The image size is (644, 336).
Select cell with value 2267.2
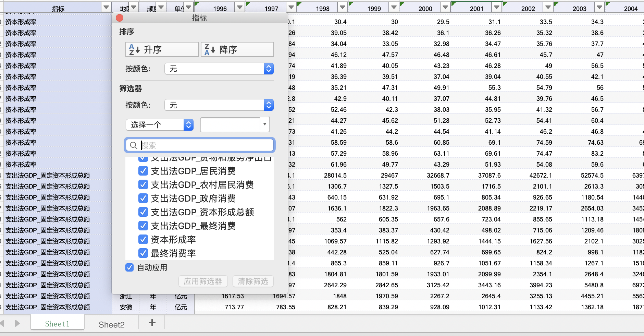(x=440, y=296)
